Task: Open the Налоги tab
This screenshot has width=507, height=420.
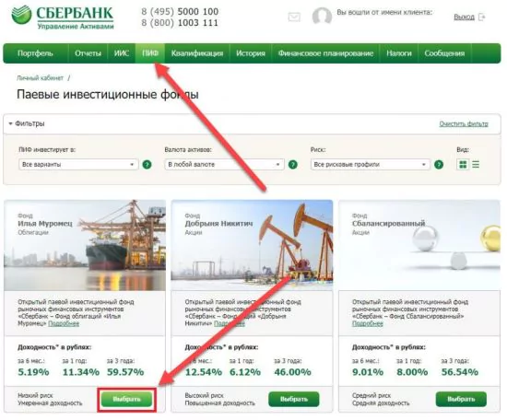Action: click(398, 53)
